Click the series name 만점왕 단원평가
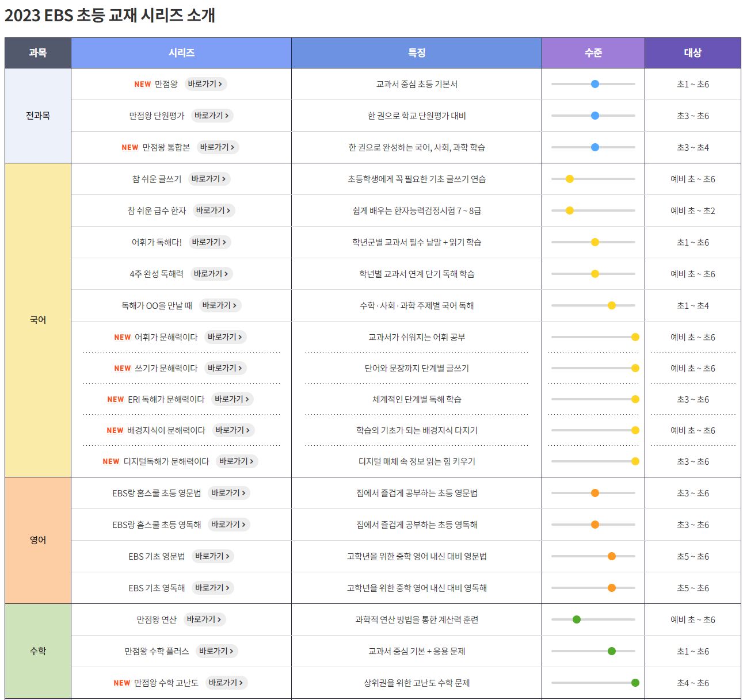 coord(157,116)
